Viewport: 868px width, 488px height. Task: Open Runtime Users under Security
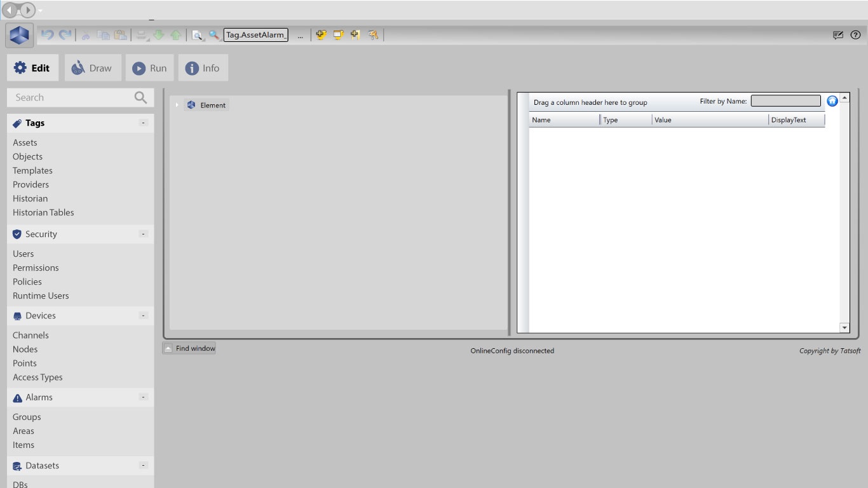pyautogui.click(x=41, y=295)
